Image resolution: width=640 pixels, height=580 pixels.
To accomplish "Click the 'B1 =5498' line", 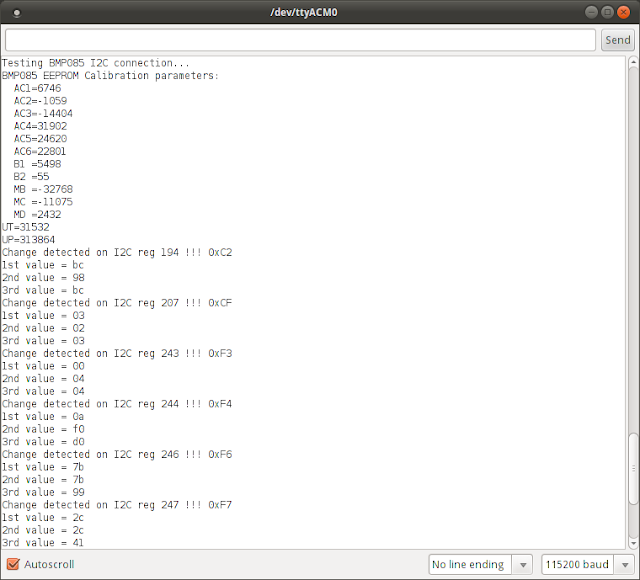I will pyautogui.click(x=38, y=164).
